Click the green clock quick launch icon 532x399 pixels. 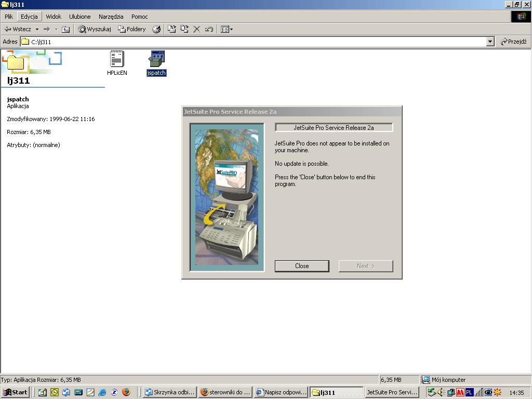pyautogui.click(x=54, y=392)
